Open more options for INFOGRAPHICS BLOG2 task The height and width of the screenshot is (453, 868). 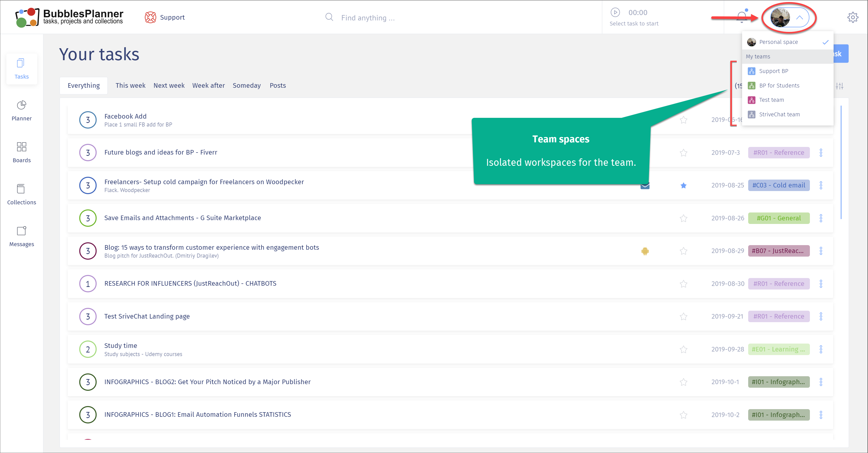point(821,382)
